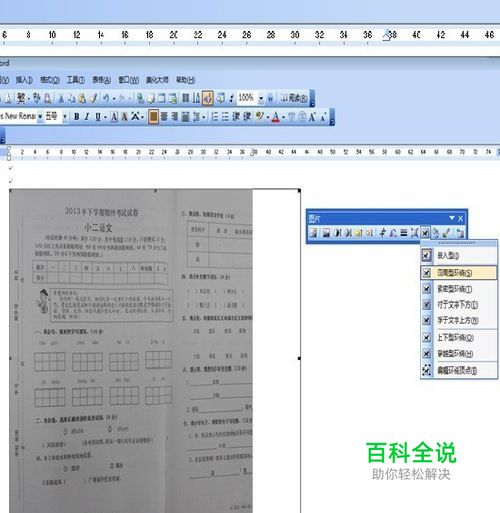
Task: Open the Underline style dropdown arrow
Action: pos(105,117)
